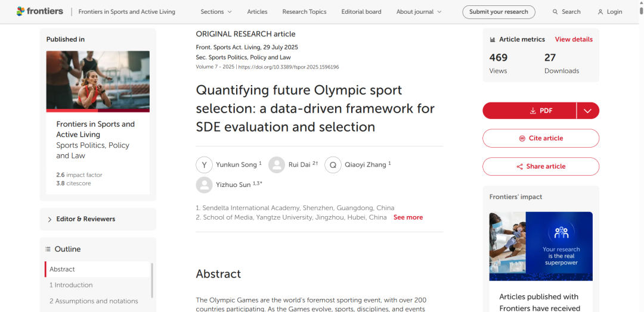Open the Editorial board page

[x=361, y=12]
